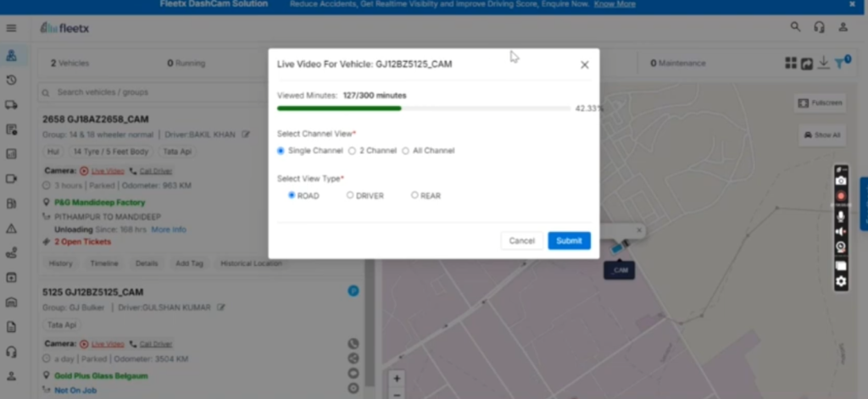Image resolution: width=868 pixels, height=399 pixels.
Task: Open the vehicles truck sidebar icon
Action: [11, 105]
